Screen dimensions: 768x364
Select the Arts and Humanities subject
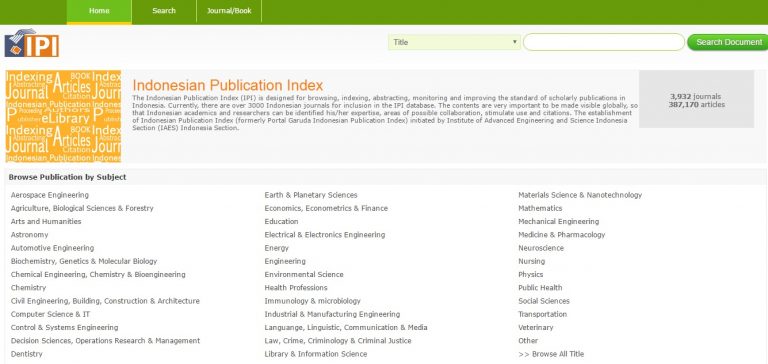point(46,221)
